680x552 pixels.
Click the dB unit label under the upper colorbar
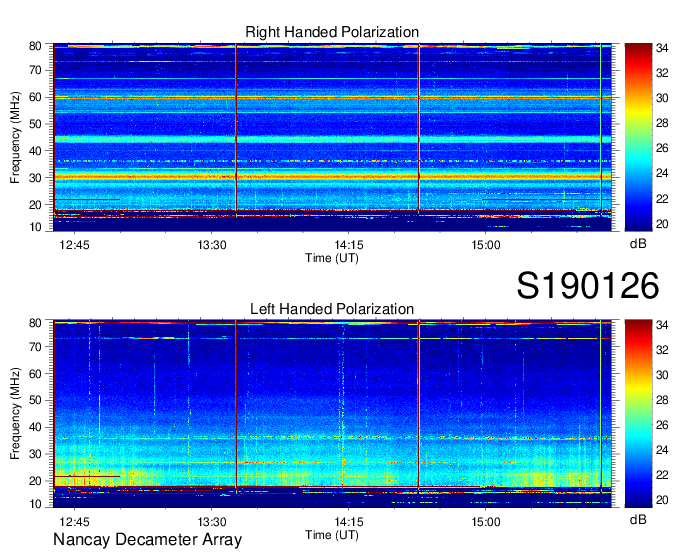pyautogui.click(x=638, y=244)
